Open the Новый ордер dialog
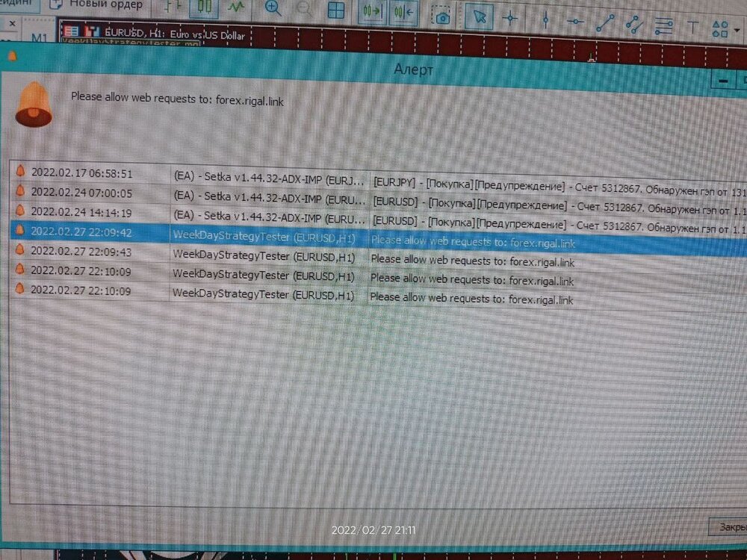This screenshot has height=560, width=747. [x=97, y=4]
